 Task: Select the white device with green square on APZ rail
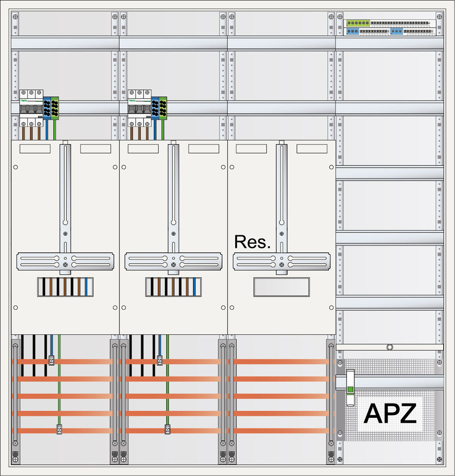[x=350, y=387]
